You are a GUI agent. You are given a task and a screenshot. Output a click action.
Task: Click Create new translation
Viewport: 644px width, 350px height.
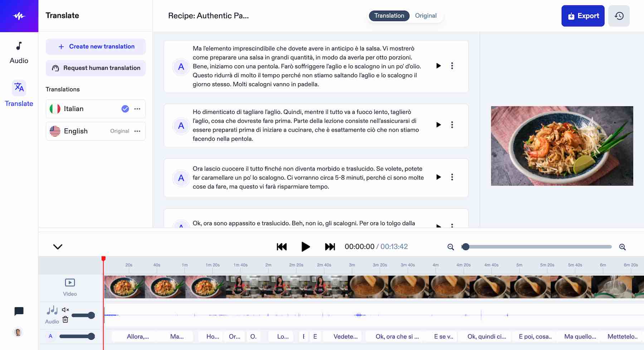(96, 46)
